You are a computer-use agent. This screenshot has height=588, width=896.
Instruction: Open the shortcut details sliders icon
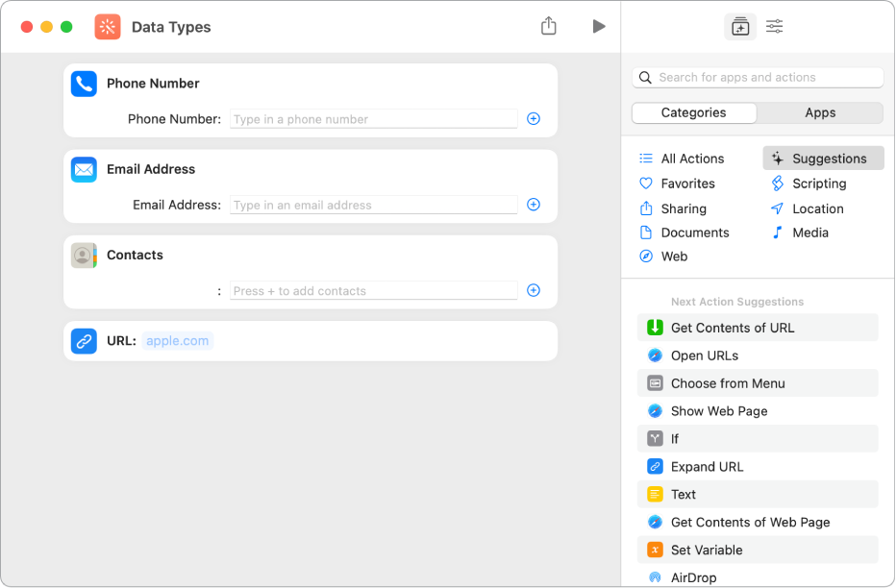(774, 26)
